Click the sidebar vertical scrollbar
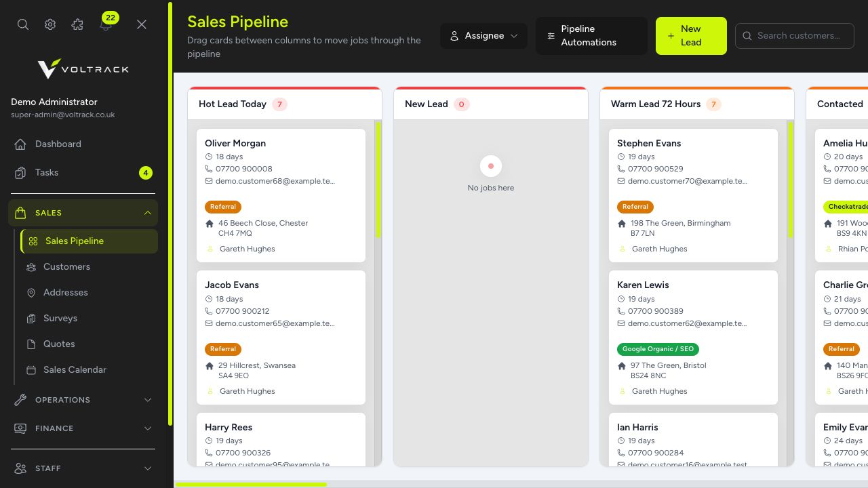Image resolution: width=868 pixels, height=488 pixels. click(x=170, y=213)
